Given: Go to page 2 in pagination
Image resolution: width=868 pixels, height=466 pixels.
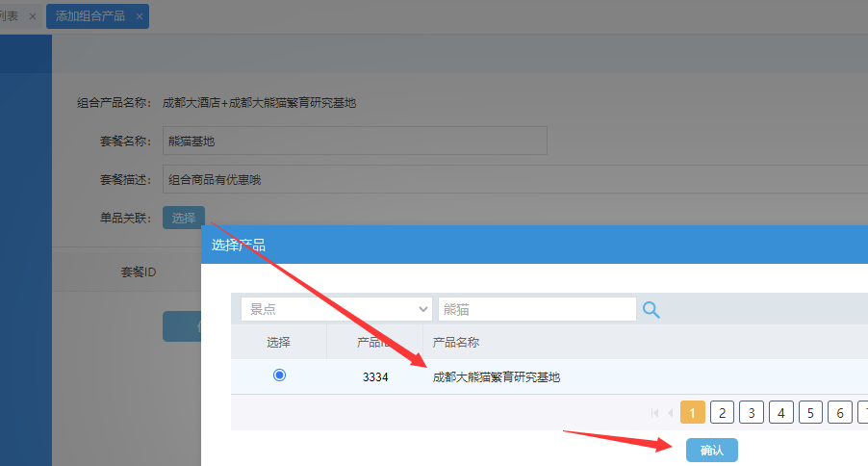Looking at the screenshot, I should pyautogui.click(x=722, y=412).
